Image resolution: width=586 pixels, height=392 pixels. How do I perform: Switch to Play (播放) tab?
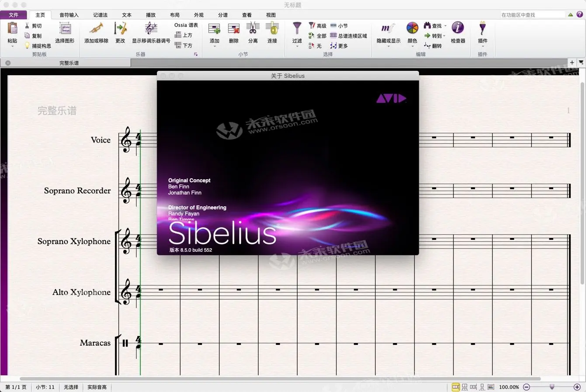151,15
